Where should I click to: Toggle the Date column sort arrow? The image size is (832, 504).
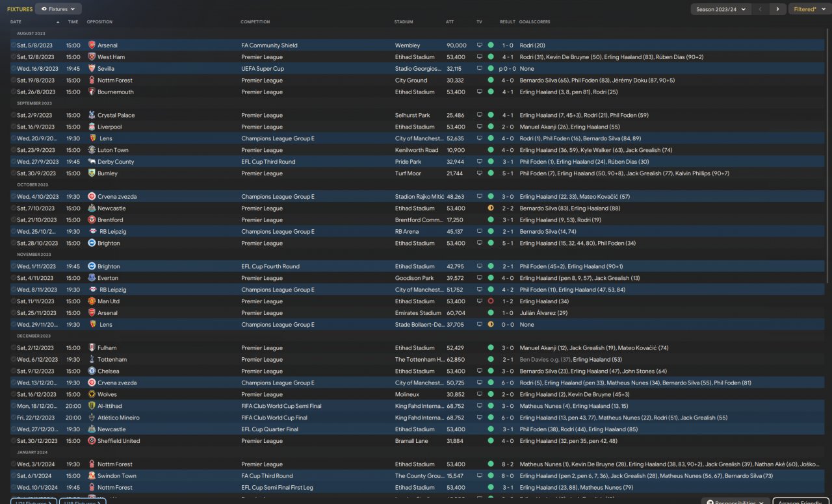pos(58,22)
